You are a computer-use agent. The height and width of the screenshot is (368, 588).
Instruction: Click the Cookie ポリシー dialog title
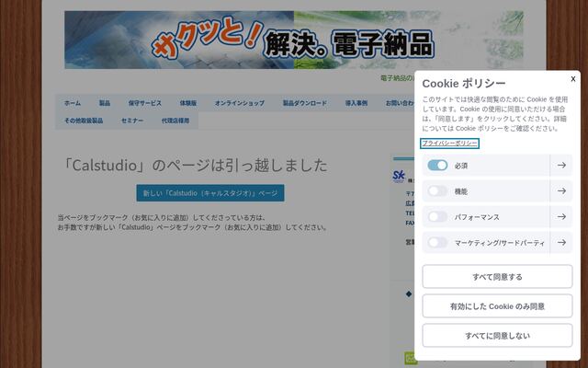[464, 84]
